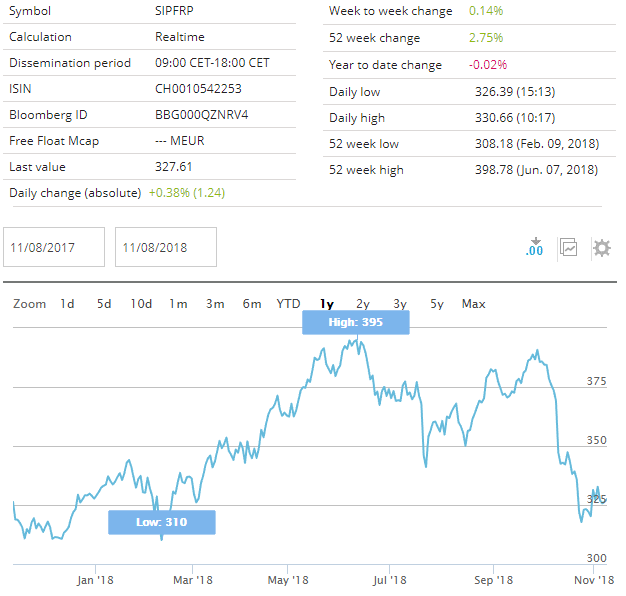The image size is (626, 596).
Task: Click year to date change -0.02%
Action: (488, 65)
